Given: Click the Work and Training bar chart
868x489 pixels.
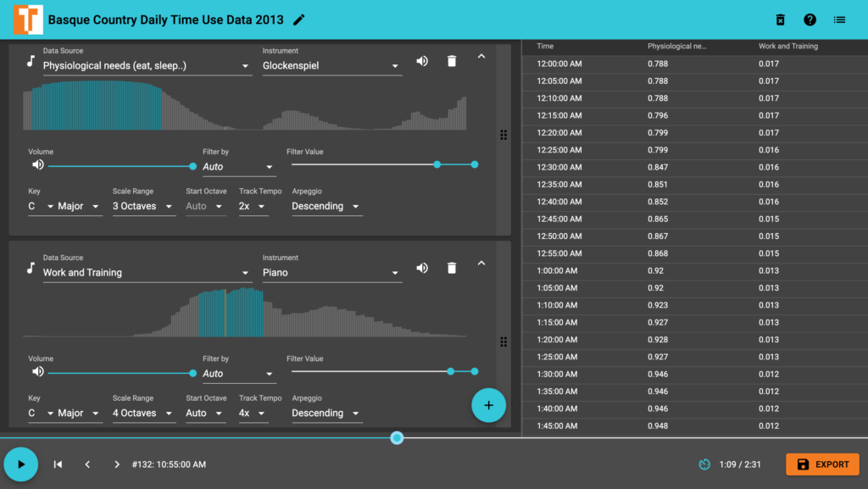Looking at the screenshot, I should coord(245,312).
